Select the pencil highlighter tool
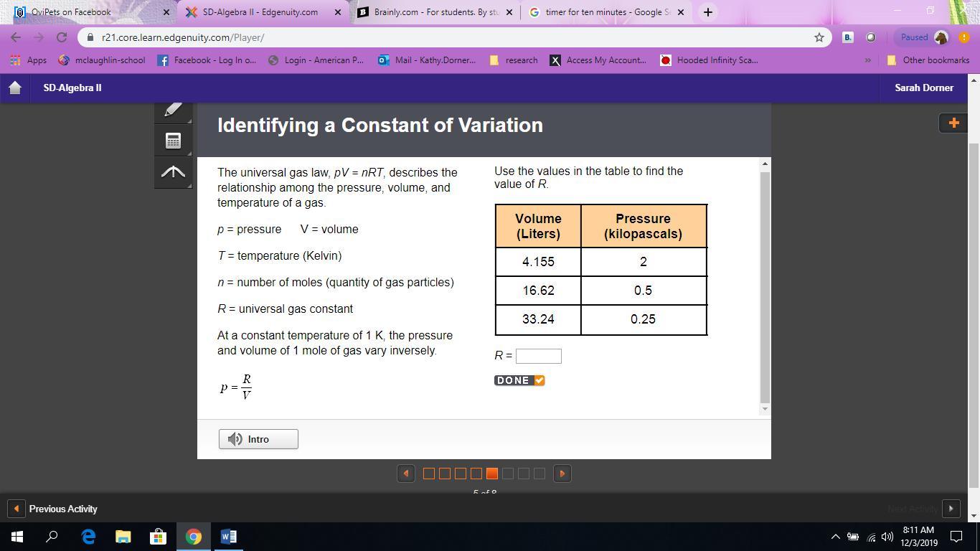The image size is (980, 551). (173, 110)
